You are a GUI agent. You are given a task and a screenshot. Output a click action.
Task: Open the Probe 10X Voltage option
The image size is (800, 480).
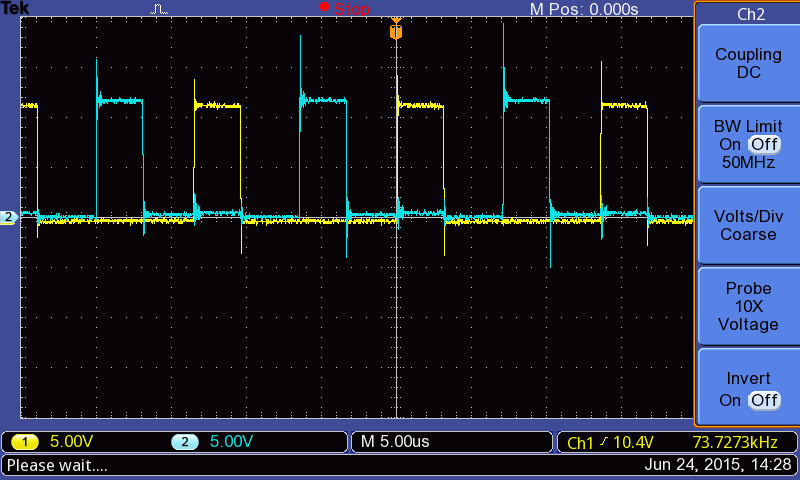(x=748, y=306)
